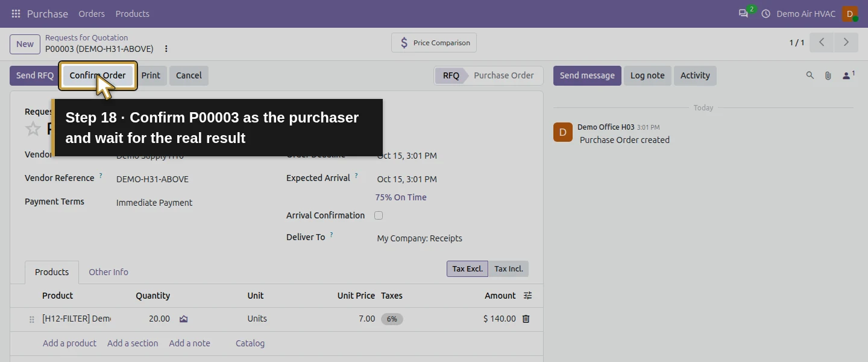Search messages in the chatter
Image resolution: width=868 pixels, height=362 pixels.
810,75
